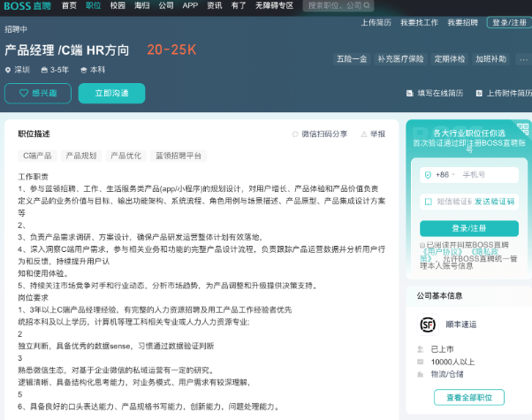Open the 上传附件简历 link
532x420 pixels.
click(x=509, y=93)
